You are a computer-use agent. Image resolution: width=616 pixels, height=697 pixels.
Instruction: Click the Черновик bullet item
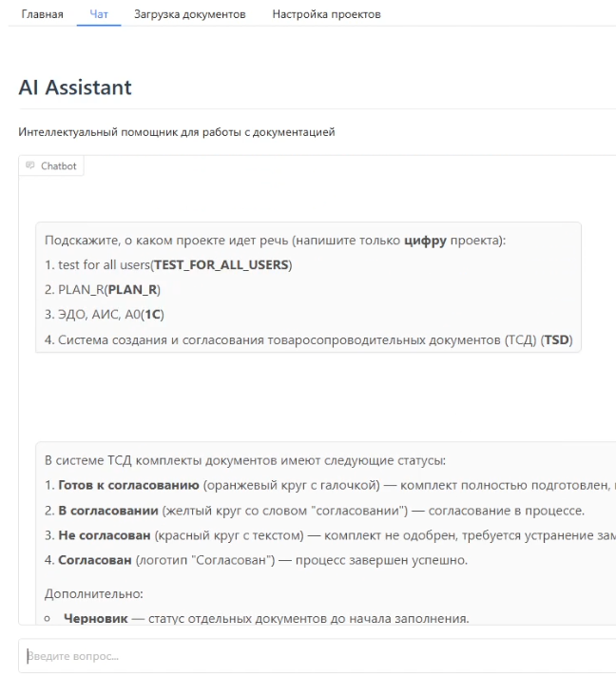(266, 618)
